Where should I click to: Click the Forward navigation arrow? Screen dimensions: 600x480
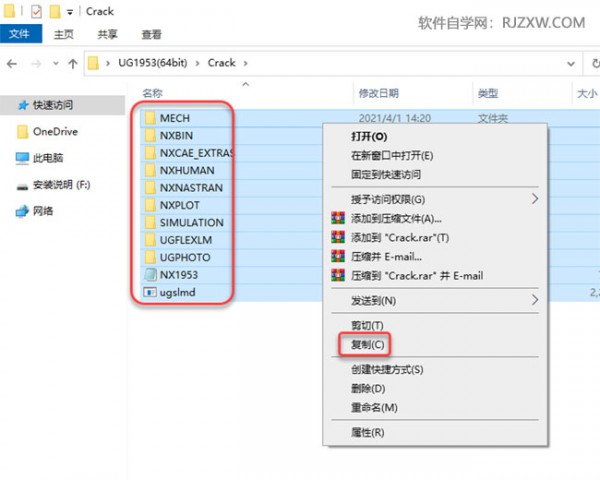pyautogui.click(x=36, y=64)
